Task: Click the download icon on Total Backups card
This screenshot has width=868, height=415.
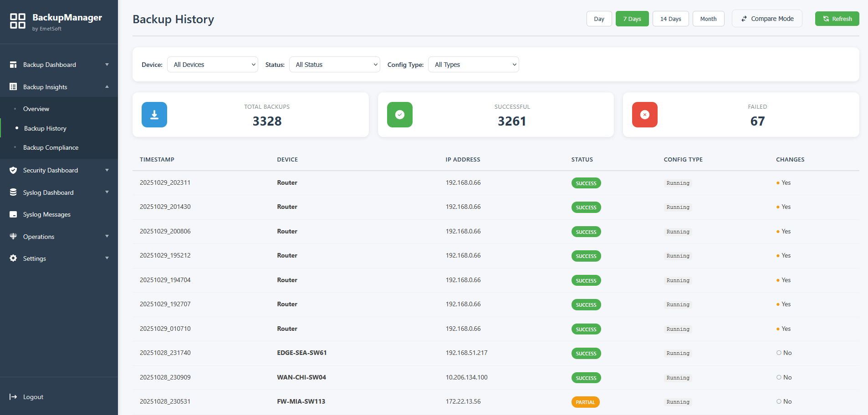Action: pyautogui.click(x=154, y=115)
